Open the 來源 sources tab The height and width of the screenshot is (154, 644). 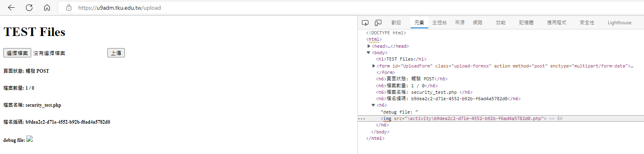coord(460,23)
